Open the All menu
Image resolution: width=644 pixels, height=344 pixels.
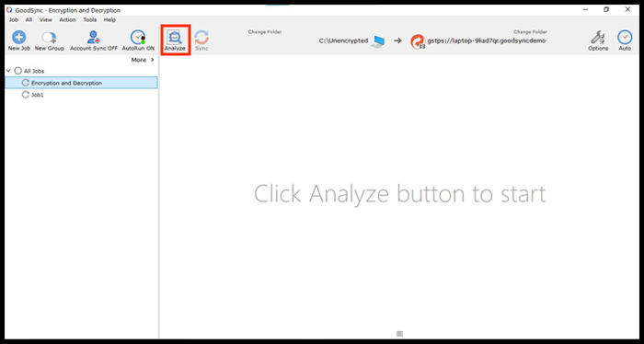click(x=29, y=19)
